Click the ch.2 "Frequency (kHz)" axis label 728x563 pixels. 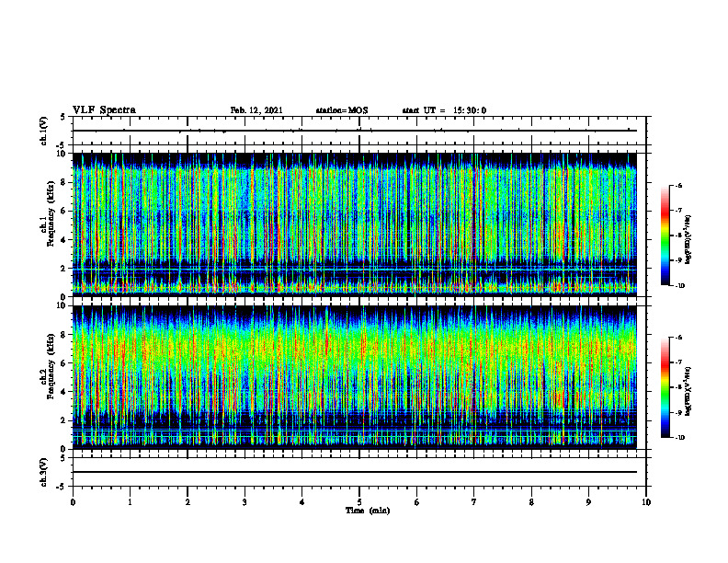[51, 366]
